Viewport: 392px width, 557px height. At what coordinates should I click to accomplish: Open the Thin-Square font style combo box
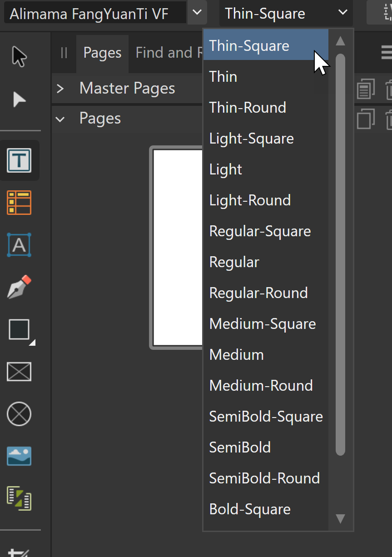[x=286, y=13]
